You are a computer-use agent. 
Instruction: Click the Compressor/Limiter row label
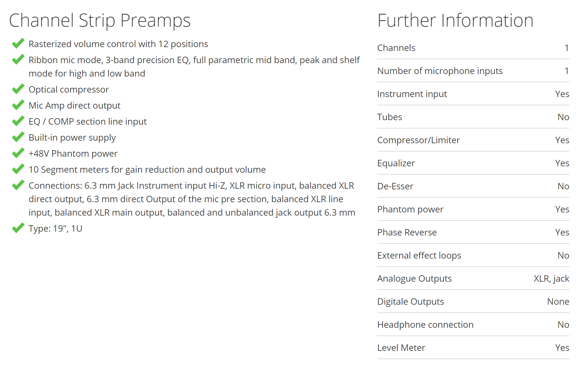(x=418, y=140)
